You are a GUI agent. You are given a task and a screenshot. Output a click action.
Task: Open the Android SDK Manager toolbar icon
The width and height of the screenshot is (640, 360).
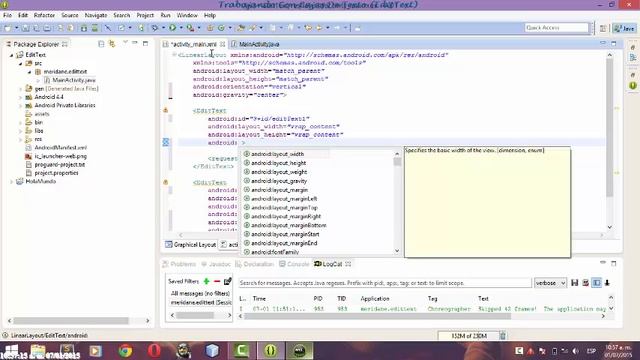[x=84, y=28]
